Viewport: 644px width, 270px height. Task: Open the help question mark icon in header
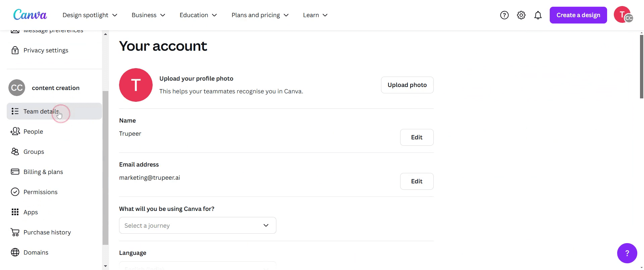tap(504, 15)
